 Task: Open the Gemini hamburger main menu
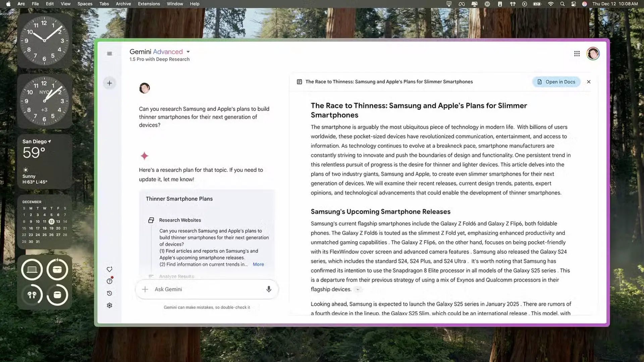(x=109, y=54)
